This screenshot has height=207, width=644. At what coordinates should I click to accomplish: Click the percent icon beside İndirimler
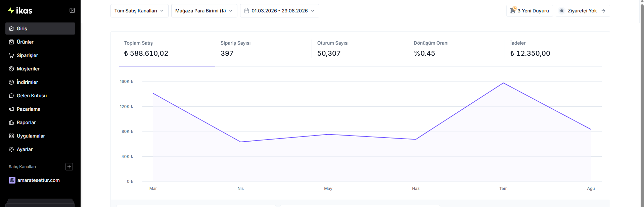[11, 82]
